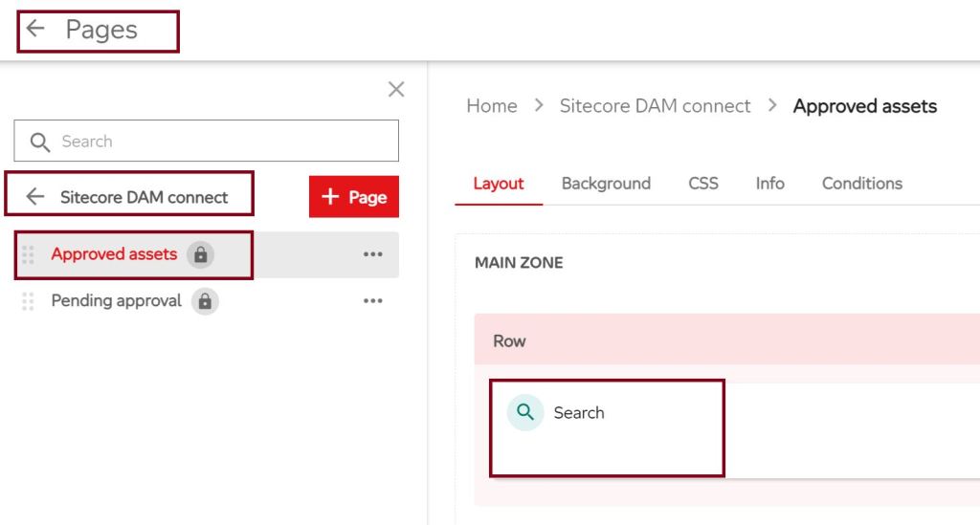
Task: Select the Pending approval page
Action: coord(116,301)
